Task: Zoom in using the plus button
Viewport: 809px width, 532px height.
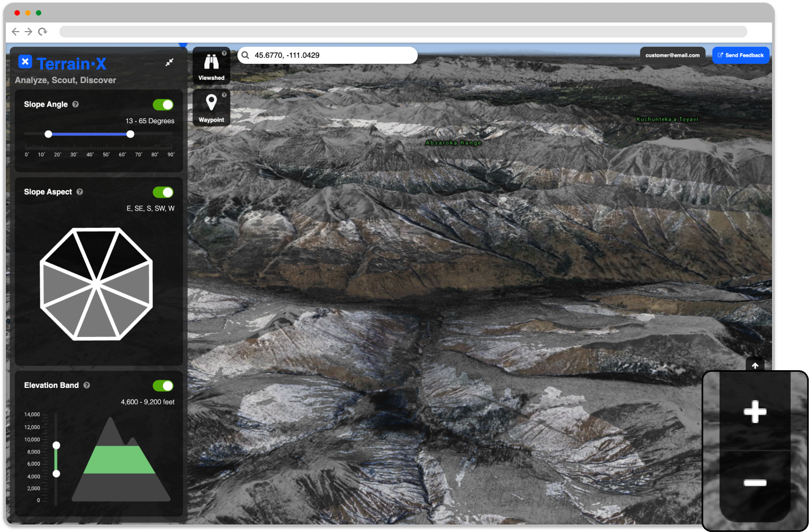Action: [x=755, y=412]
